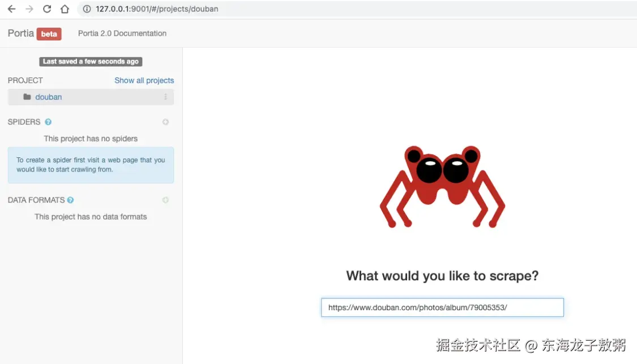Click the browser forward arrow

(29, 9)
